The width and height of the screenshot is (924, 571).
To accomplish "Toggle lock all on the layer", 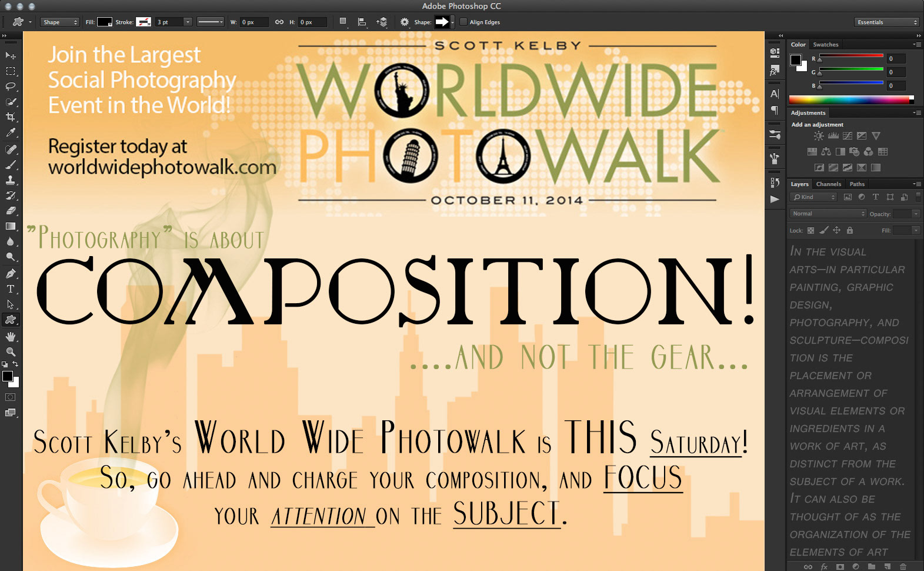I will pos(850,231).
